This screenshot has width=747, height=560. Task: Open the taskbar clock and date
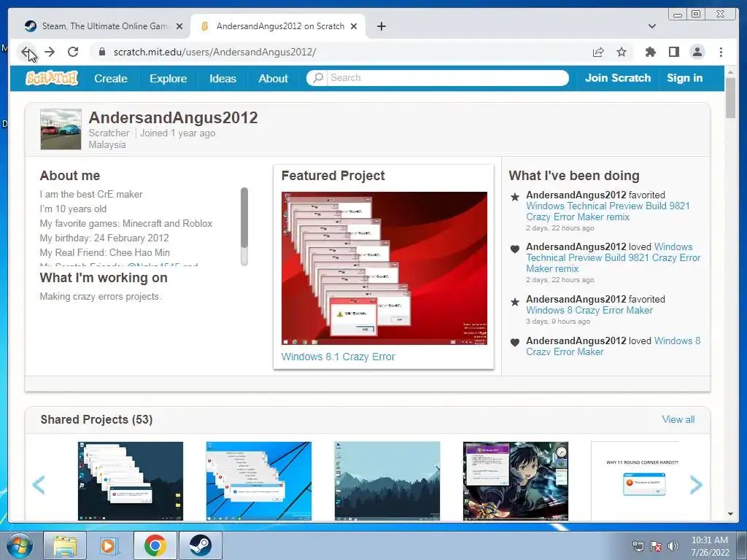[710, 545]
